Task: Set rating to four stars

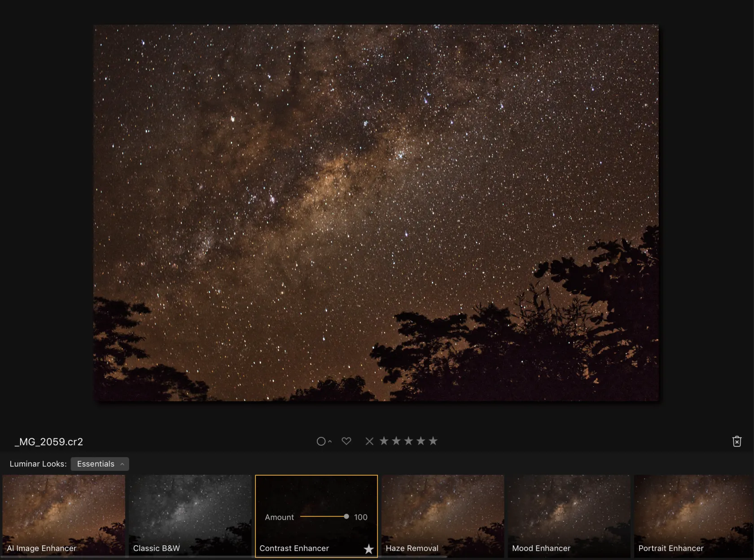Action: (x=421, y=441)
